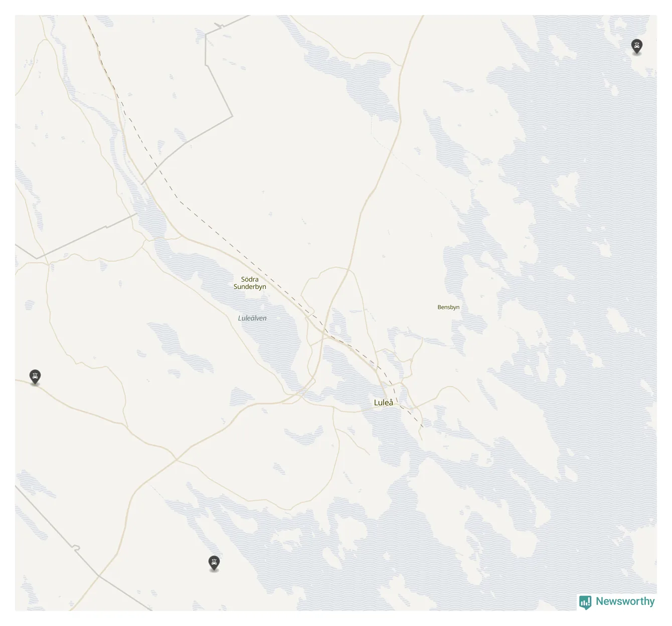Click the dashed railway end south-east of Luleå
This screenshot has width=672, height=626.
420,424
